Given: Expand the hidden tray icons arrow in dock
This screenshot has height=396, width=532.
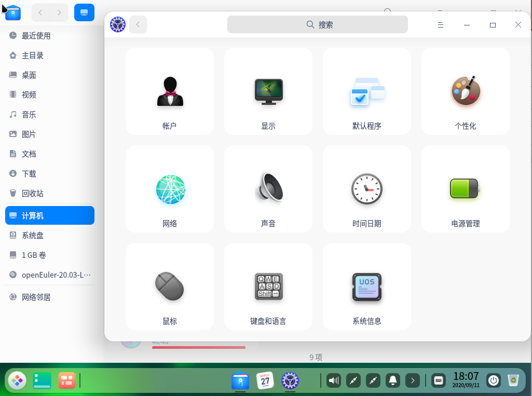Looking at the screenshot, I should [x=413, y=381].
